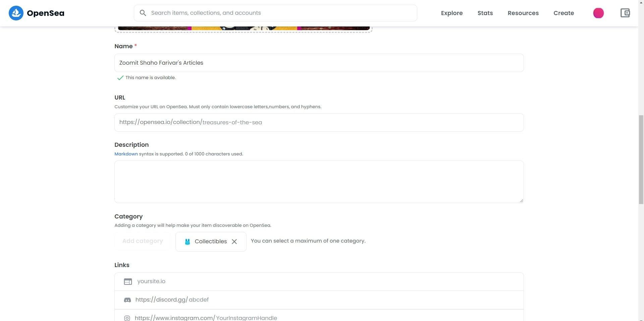Click the Add category button
Image resolution: width=644 pixels, height=321 pixels.
[143, 241]
